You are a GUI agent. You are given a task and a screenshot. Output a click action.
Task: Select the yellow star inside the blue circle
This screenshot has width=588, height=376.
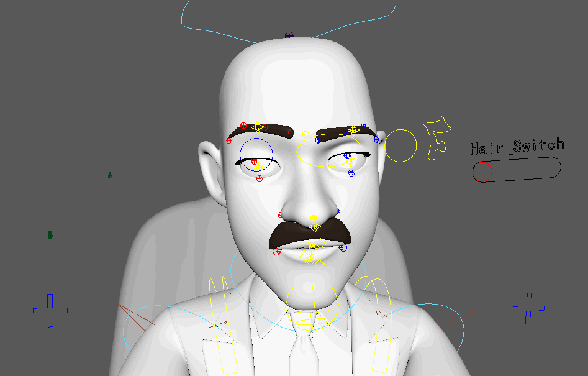point(258,167)
